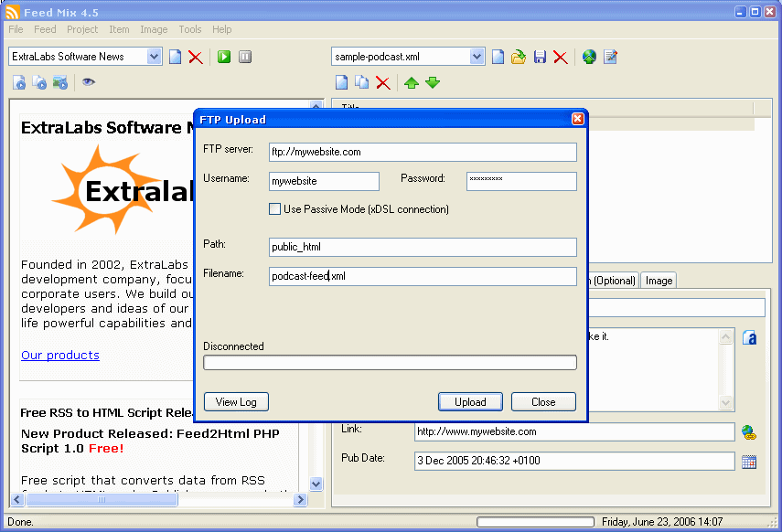This screenshot has height=532, width=782.
Task: Click the status bar progress bar
Action: point(536,522)
